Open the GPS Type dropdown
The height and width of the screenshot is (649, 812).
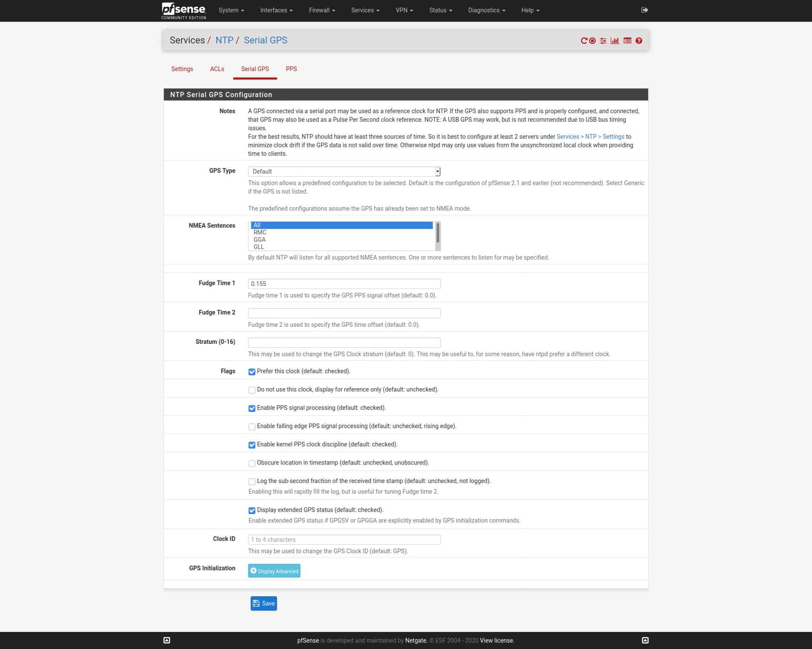tap(344, 172)
